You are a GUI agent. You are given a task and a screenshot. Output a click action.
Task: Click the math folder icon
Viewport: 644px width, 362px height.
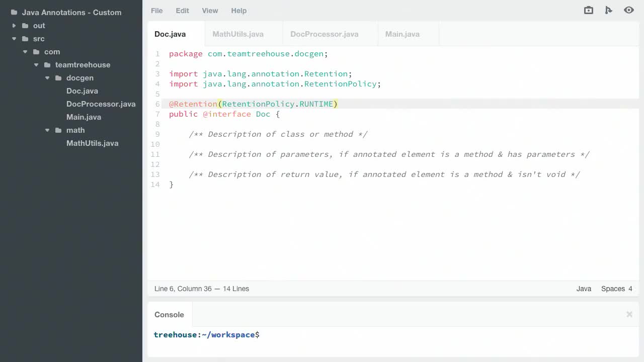pos(58,130)
